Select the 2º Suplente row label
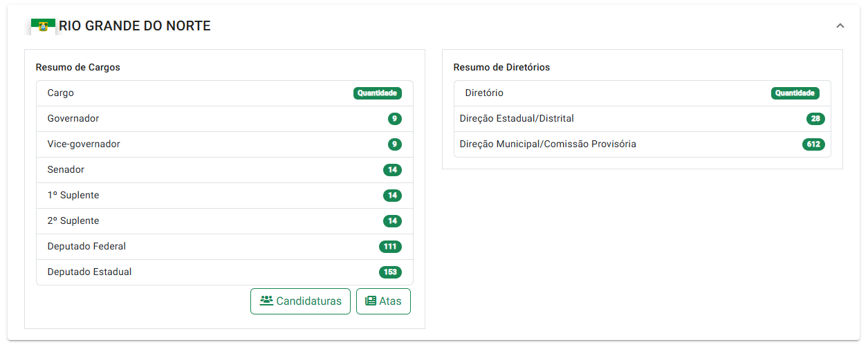The width and height of the screenshot is (868, 349). coord(73,221)
